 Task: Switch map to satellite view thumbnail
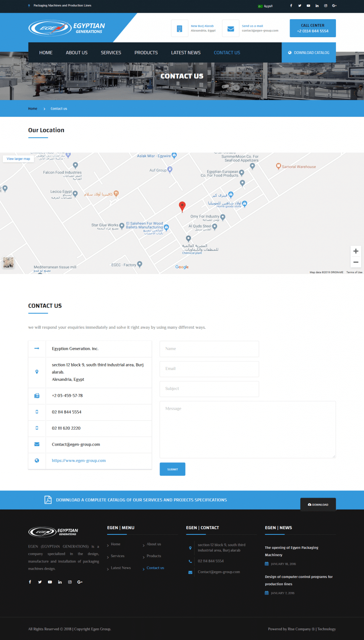[x=8, y=262]
